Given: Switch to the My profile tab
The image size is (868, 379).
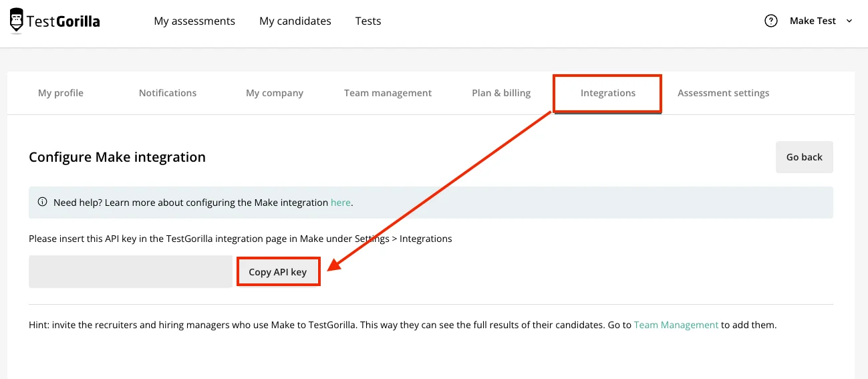Looking at the screenshot, I should click(61, 93).
